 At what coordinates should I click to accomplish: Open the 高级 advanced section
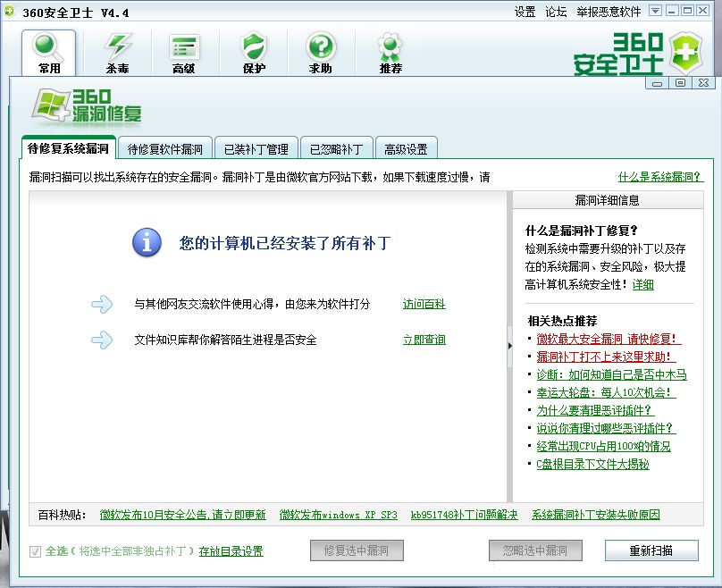point(184,53)
